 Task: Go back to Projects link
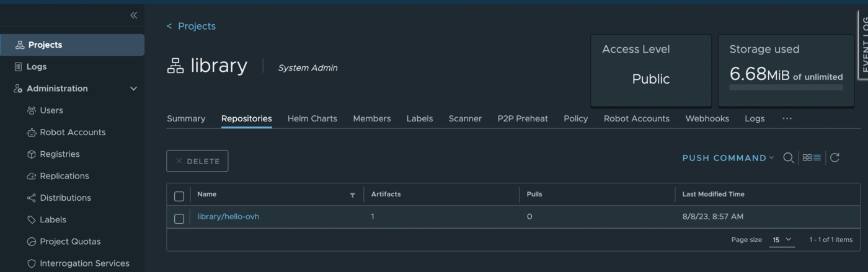[x=192, y=26]
